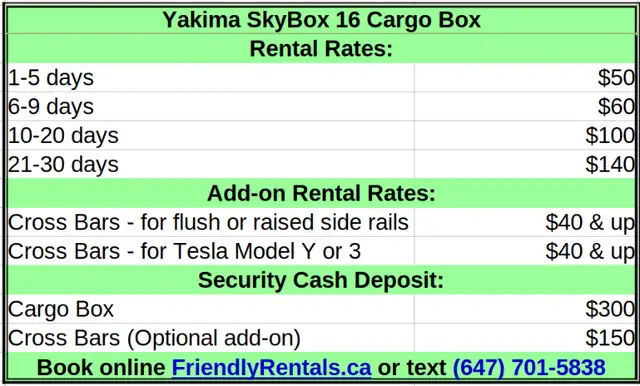
Task: Open the FriendlyRentals.ca link
Action: coord(271,367)
